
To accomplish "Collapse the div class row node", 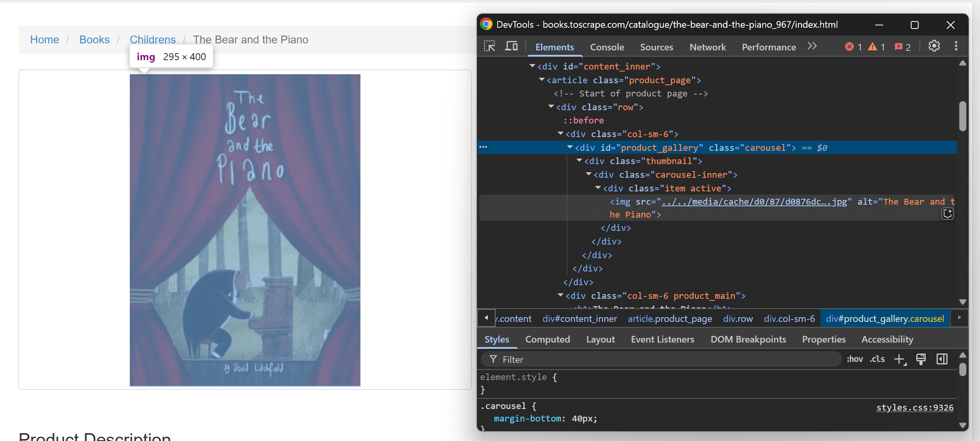I will 551,106.
